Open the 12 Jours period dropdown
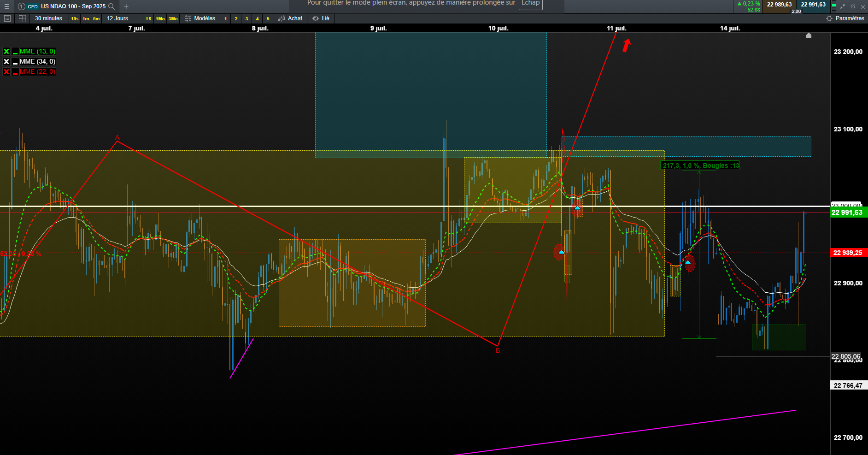This screenshot has height=455, width=868. 117,18
